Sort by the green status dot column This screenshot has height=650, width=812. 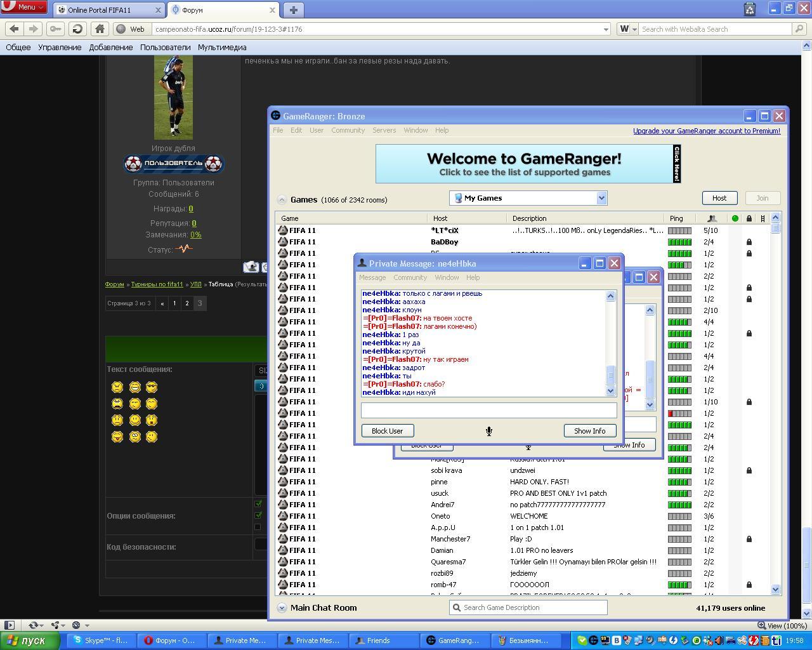click(x=735, y=218)
